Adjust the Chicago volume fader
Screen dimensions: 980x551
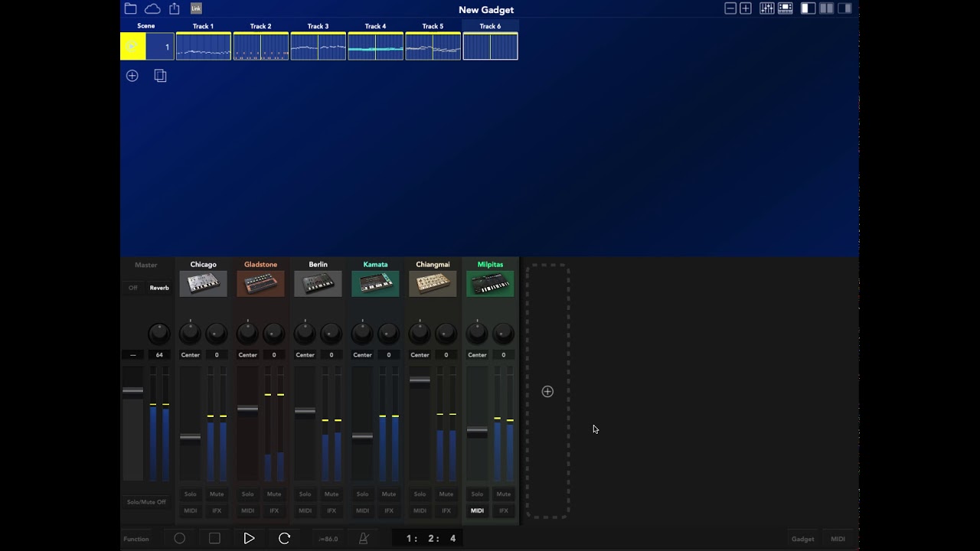[x=190, y=438]
